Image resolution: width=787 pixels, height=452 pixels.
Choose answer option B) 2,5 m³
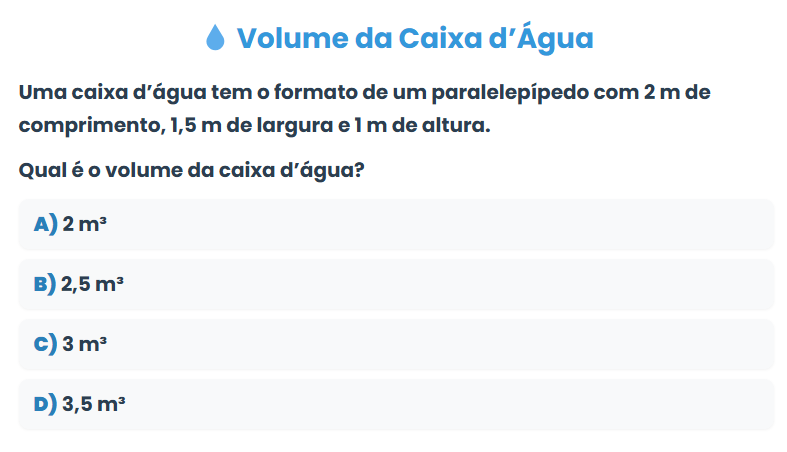tap(396, 285)
